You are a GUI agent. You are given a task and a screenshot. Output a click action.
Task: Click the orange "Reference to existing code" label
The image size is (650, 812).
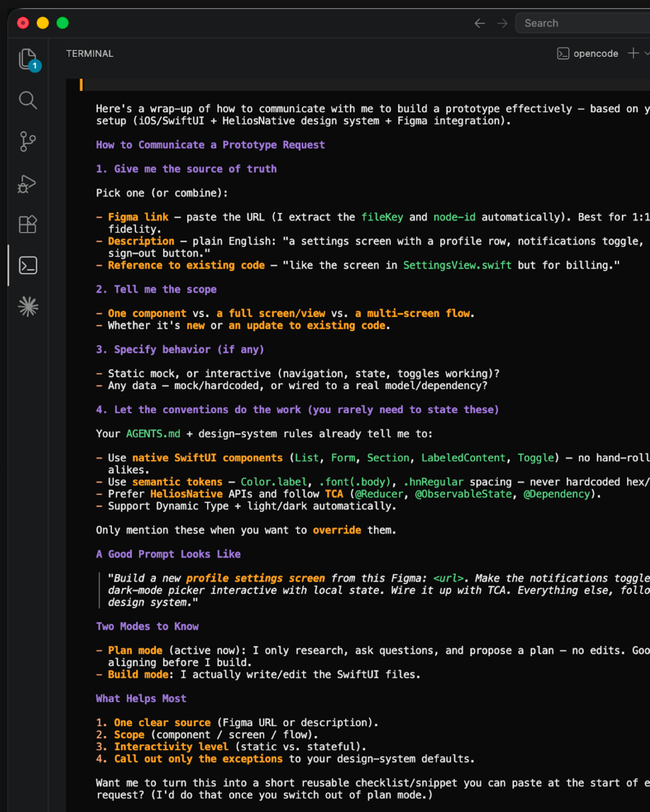point(187,265)
